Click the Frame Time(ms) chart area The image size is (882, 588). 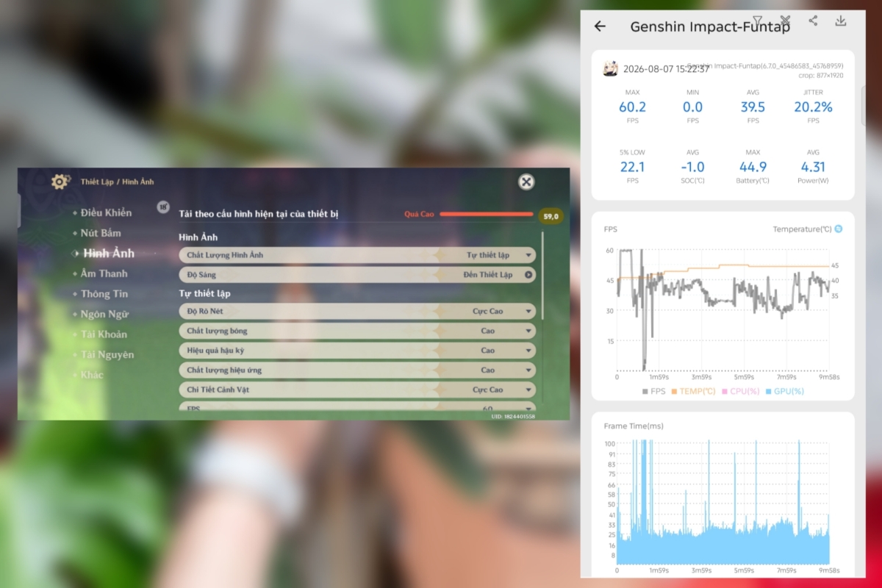tap(723, 503)
